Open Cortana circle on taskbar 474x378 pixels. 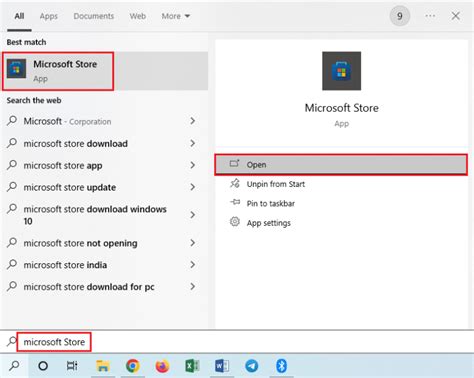tap(43, 366)
